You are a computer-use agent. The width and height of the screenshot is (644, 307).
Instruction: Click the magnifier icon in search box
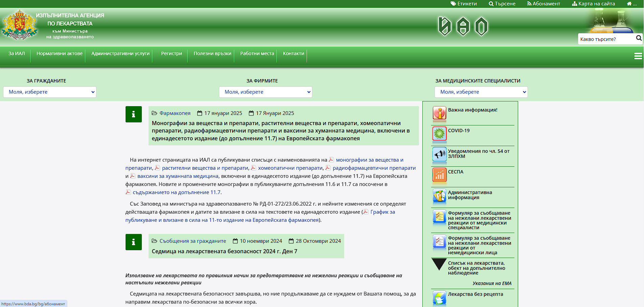pos(638,38)
